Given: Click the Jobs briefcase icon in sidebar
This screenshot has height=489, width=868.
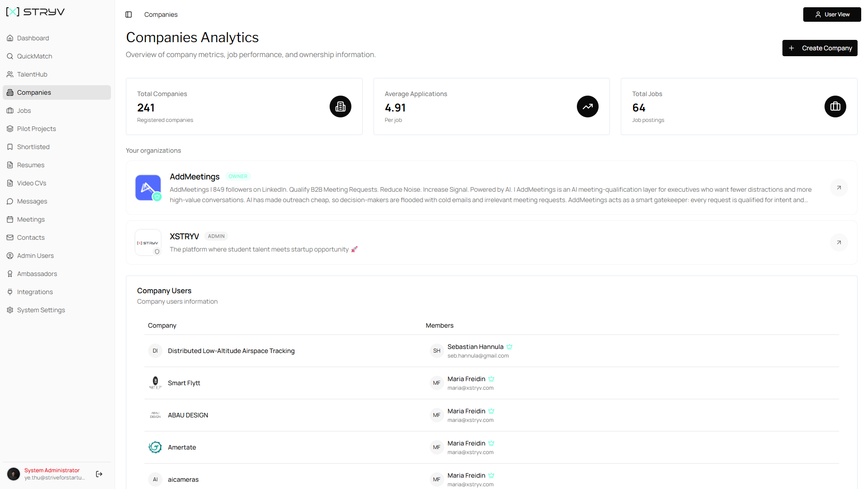Looking at the screenshot, I should pyautogui.click(x=10, y=111).
